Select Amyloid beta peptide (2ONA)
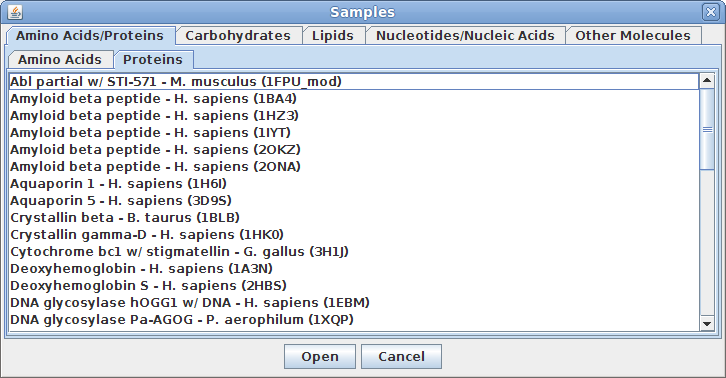This screenshot has width=726, height=378. pos(354,167)
